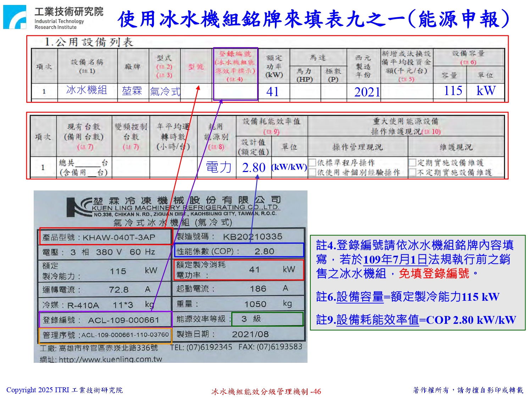Image resolution: width=532 pixels, height=399 pixels.
Task: Click the Kuen Ling company logo on nameplate
Action: point(79,207)
